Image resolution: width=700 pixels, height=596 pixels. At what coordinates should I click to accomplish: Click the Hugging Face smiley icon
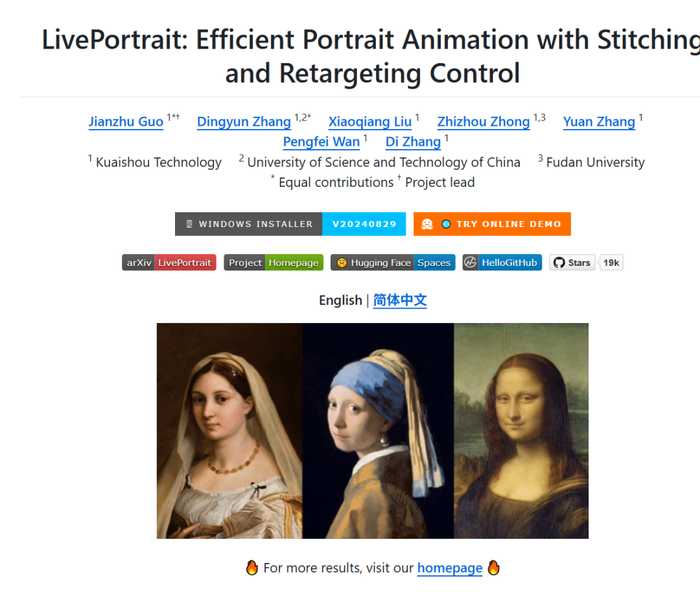click(x=342, y=263)
